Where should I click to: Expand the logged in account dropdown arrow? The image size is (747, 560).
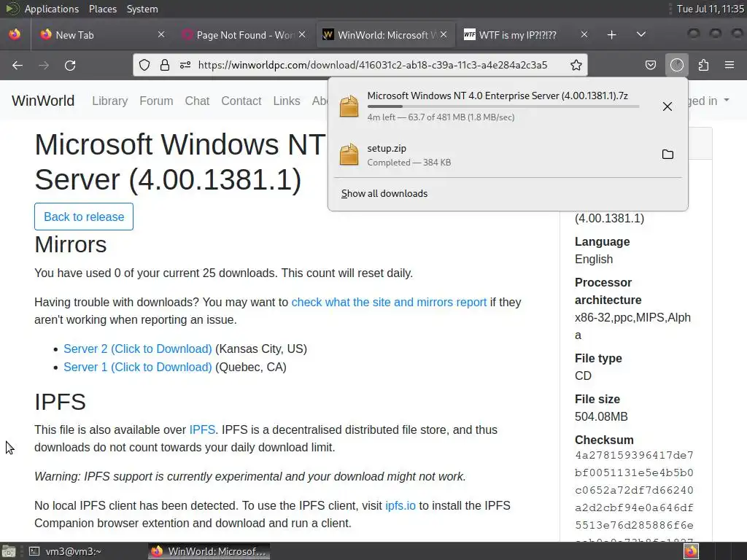pyautogui.click(x=727, y=101)
